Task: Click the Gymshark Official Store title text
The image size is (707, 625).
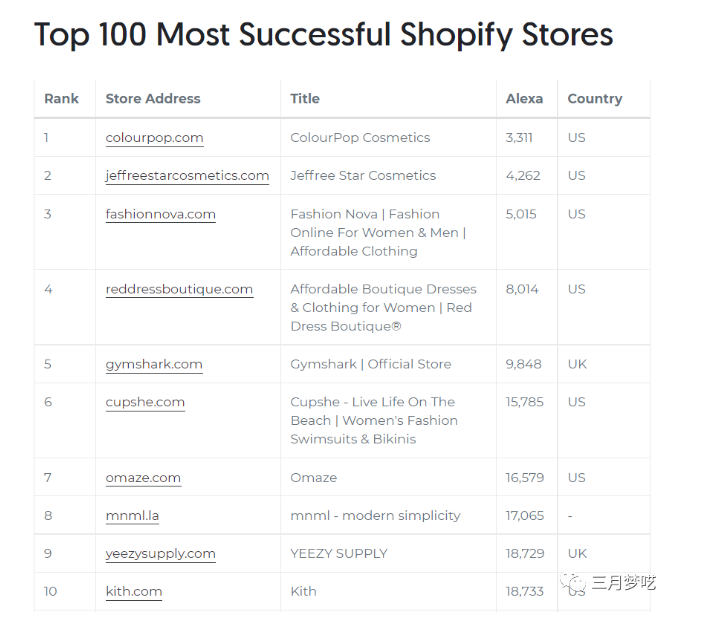Action: [x=371, y=364]
